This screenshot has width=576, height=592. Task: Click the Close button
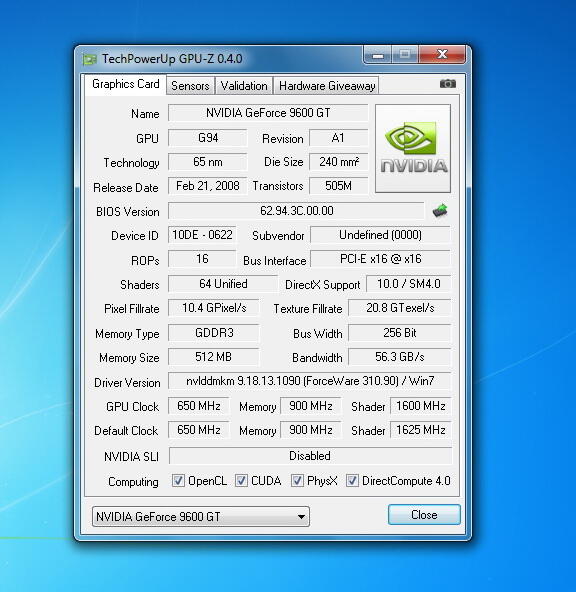click(x=424, y=515)
